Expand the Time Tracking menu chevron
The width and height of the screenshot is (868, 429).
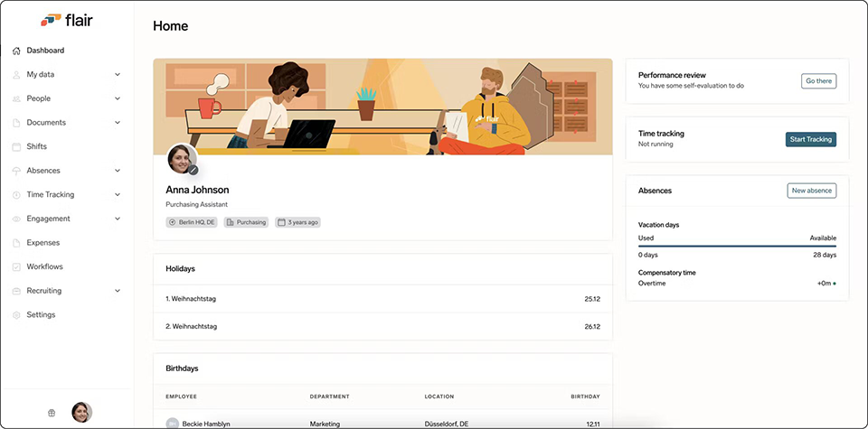118,194
